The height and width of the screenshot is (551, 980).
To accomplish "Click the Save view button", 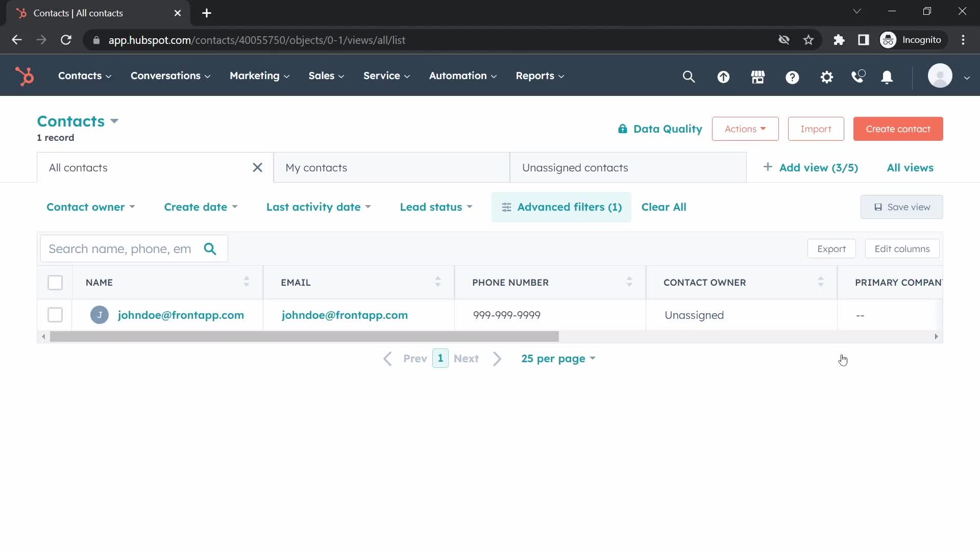I will 902,207.
